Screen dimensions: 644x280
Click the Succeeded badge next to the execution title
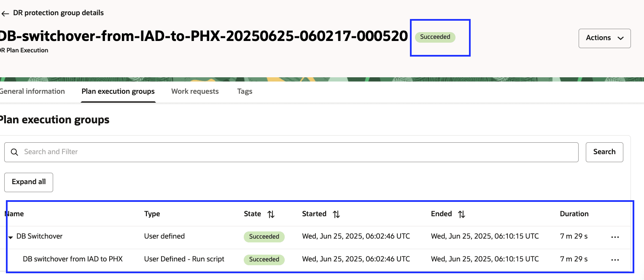pyautogui.click(x=435, y=37)
